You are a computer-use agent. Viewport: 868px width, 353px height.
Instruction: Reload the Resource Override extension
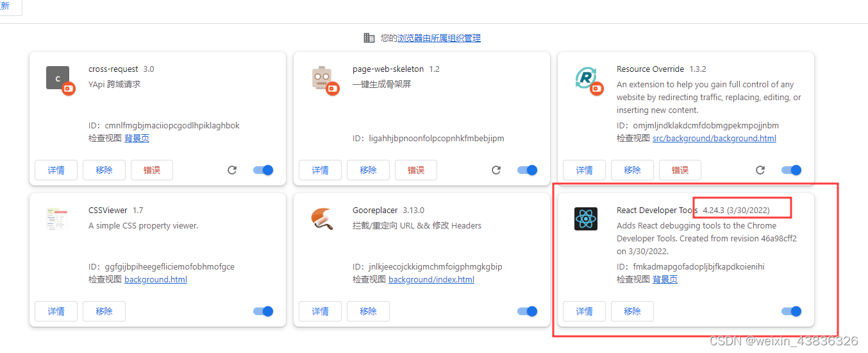pos(760,170)
